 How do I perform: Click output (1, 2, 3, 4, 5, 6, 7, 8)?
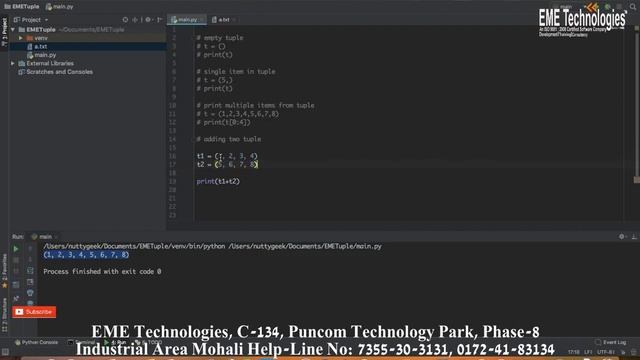point(86,255)
